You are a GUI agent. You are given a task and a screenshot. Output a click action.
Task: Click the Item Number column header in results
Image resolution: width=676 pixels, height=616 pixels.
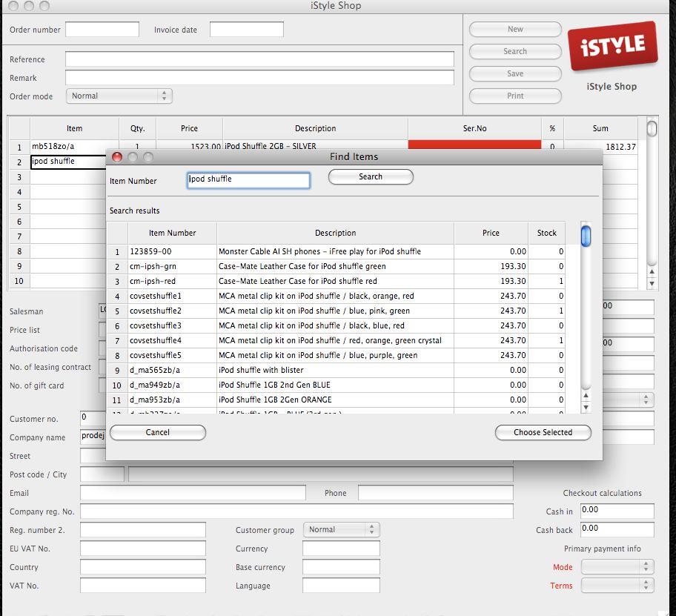(173, 233)
